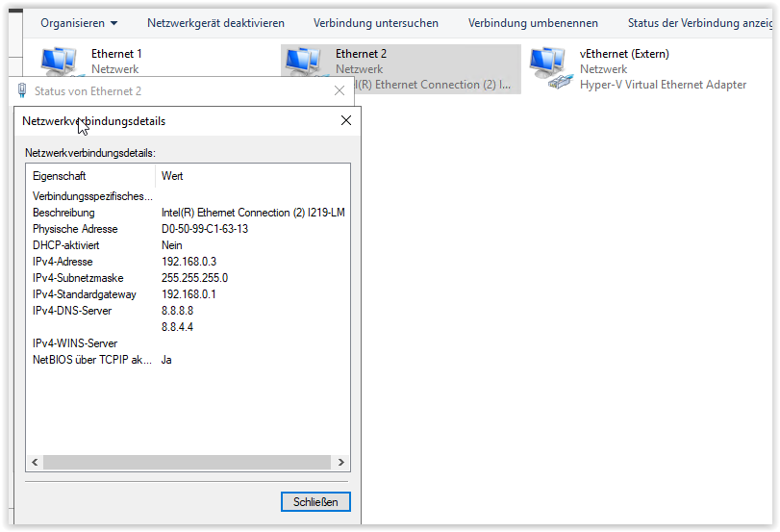Click the MAC address D0-50-99-C1-63-13

pyautogui.click(x=205, y=229)
